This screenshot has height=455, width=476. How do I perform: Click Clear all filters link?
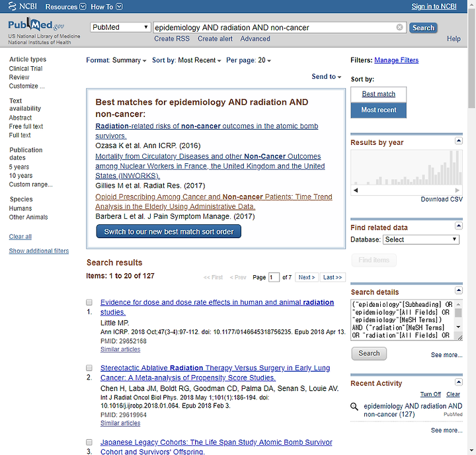point(20,237)
